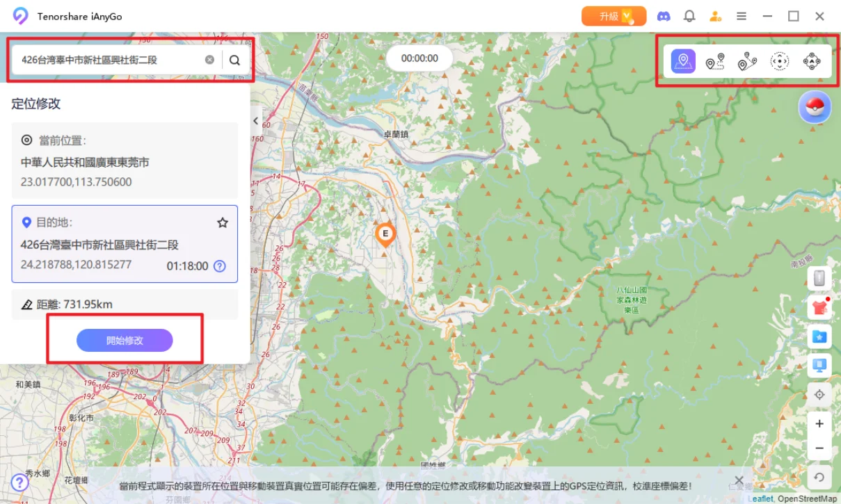Click the 定位修改 panel heading
The image size is (841, 504).
36,104
